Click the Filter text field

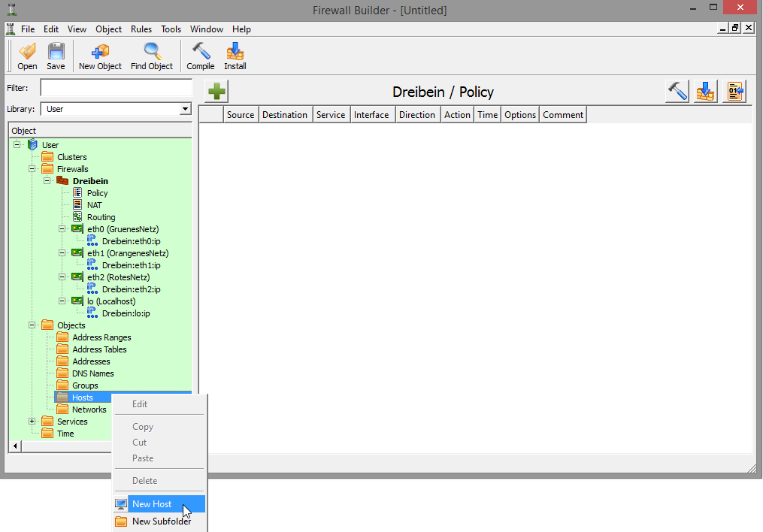point(116,88)
